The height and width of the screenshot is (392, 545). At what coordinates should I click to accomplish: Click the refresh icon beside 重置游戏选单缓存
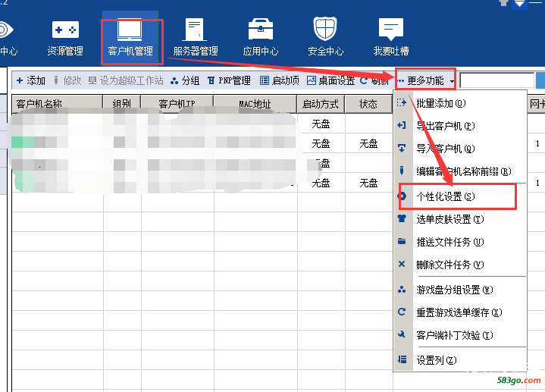point(402,312)
